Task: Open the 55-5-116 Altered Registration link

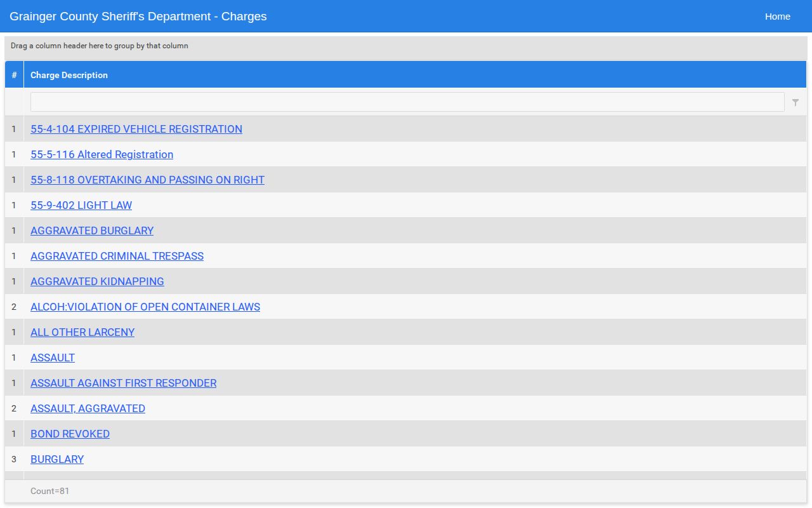Action: pyautogui.click(x=101, y=154)
